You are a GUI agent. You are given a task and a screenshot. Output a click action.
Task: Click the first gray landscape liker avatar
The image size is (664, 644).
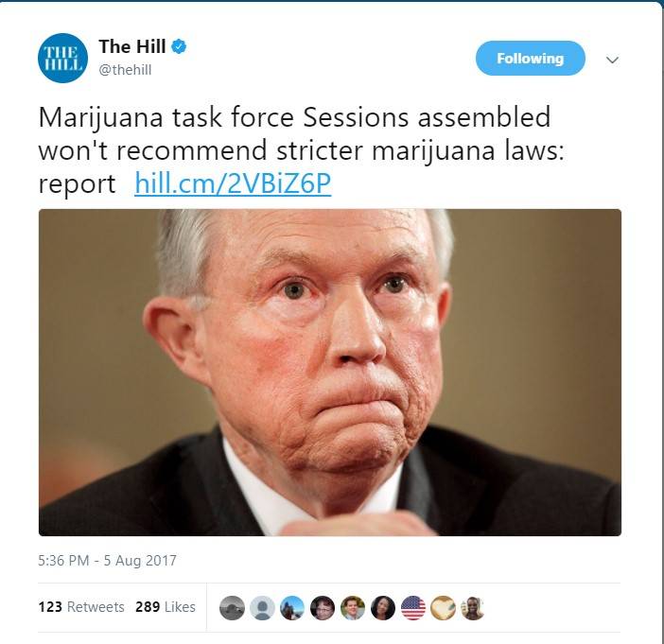coord(232,608)
